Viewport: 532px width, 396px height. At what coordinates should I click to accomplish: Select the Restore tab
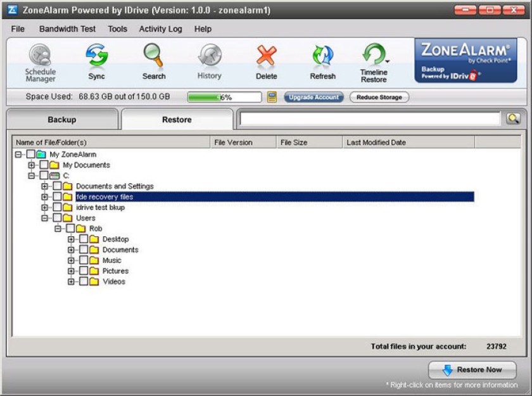[x=177, y=120]
